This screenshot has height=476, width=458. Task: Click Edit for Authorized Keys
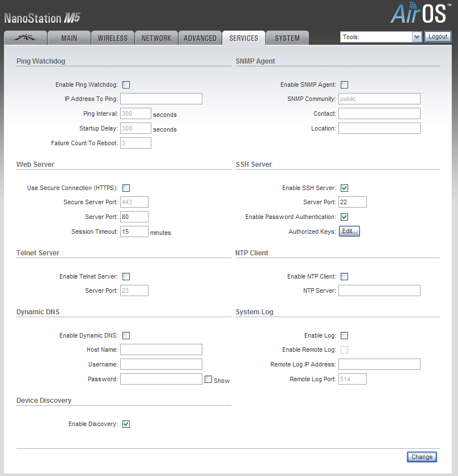coord(349,231)
